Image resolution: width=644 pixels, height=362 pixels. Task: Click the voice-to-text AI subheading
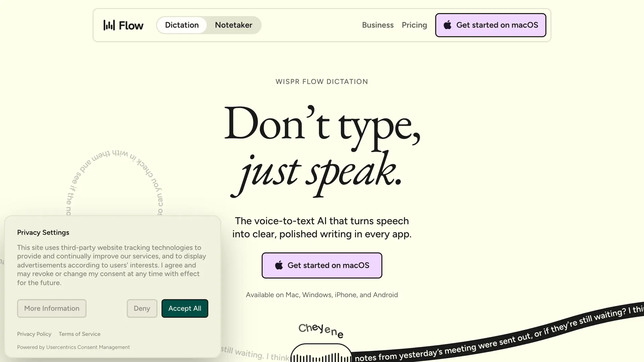tap(322, 228)
